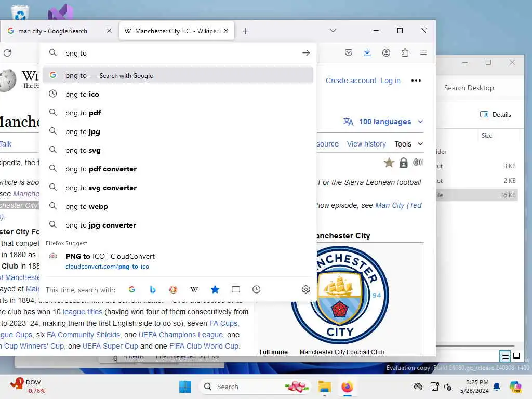The image size is (532, 399).
Task: Select the 35 KB file row in Explorer
Action: [x=477, y=195]
